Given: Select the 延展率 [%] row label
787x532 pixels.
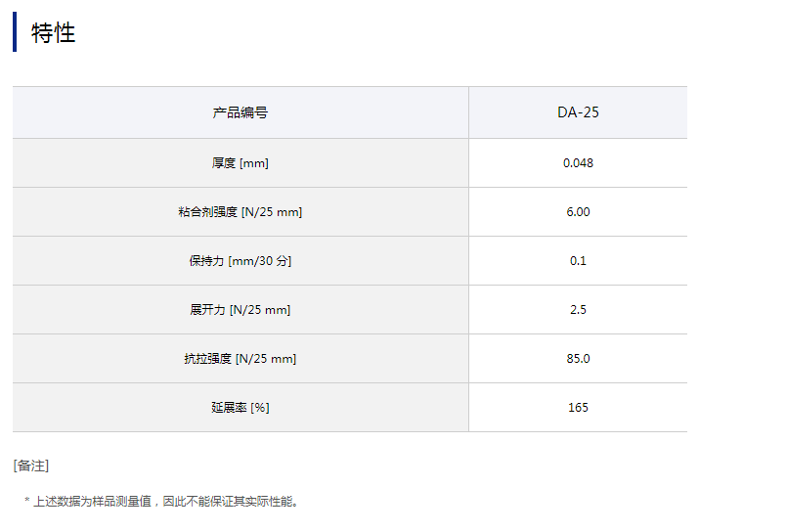Looking at the screenshot, I should point(240,408).
